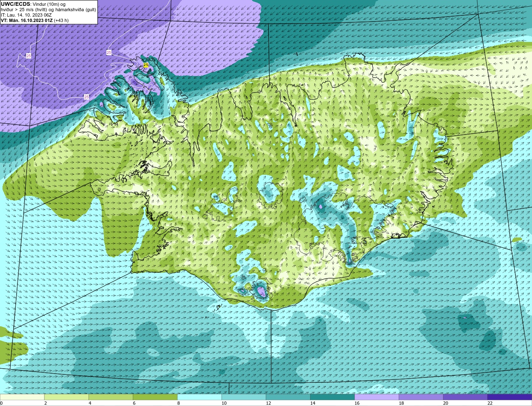Click the 'IT: Lau. 14. 10. 2023 06Z' line
This screenshot has height=406, width=532.
coord(26,15)
